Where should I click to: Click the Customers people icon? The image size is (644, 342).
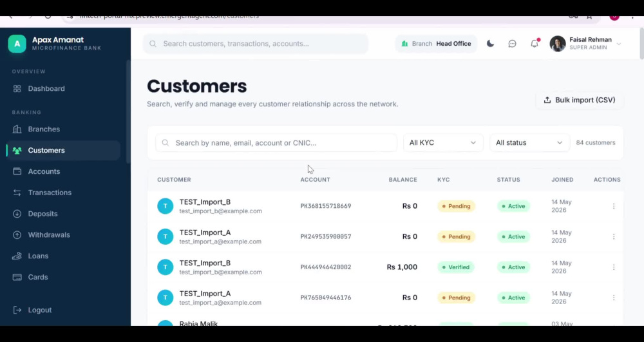(17, 150)
